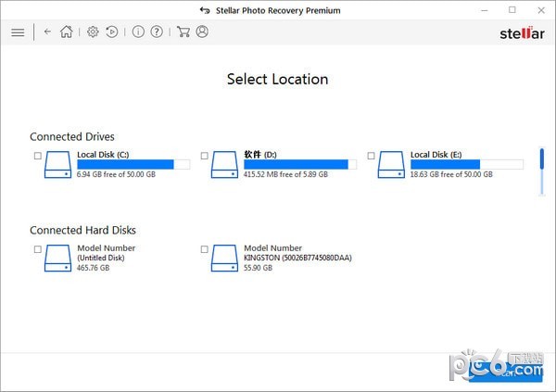Select the KINGSTON hard disk checkbox
The width and height of the screenshot is (556, 392).
pyautogui.click(x=205, y=249)
